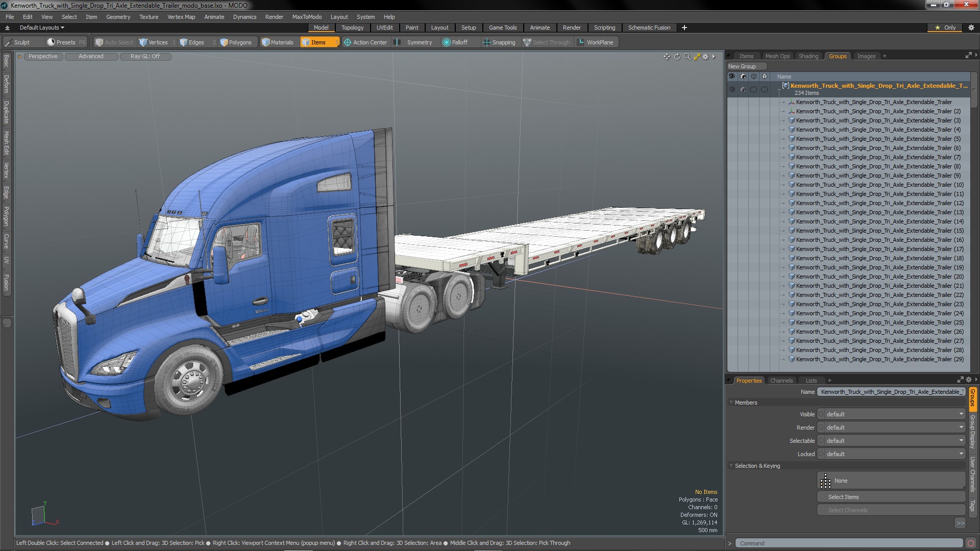This screenshot has width=980, height=551.
Task: Open the Properties panel settings gear
Action: [969, 380]
